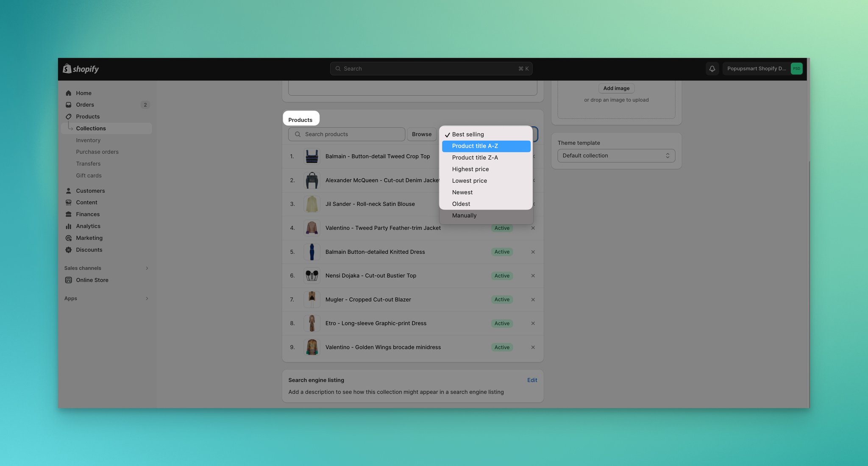Choose Manually sort option
The width and height of the screenshot is (868, 466).
click(x=486, y=216)
